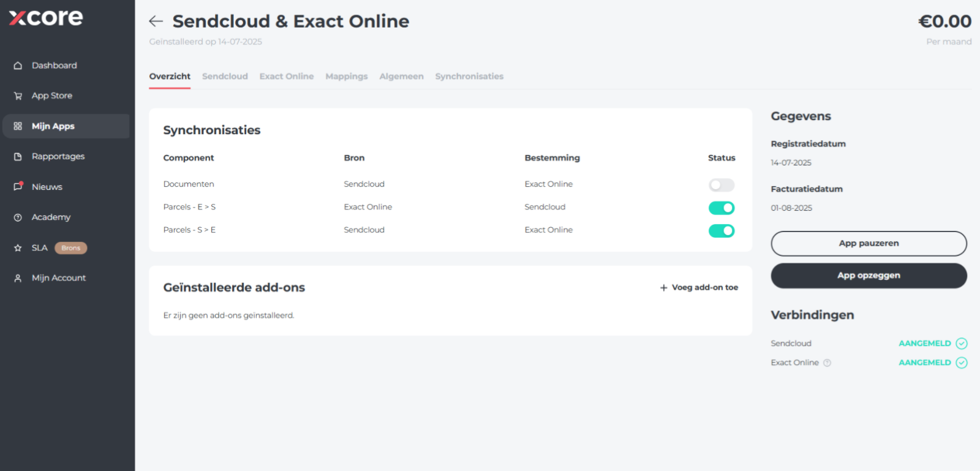Click the Brons SLA badge

(x=71, y=248)
